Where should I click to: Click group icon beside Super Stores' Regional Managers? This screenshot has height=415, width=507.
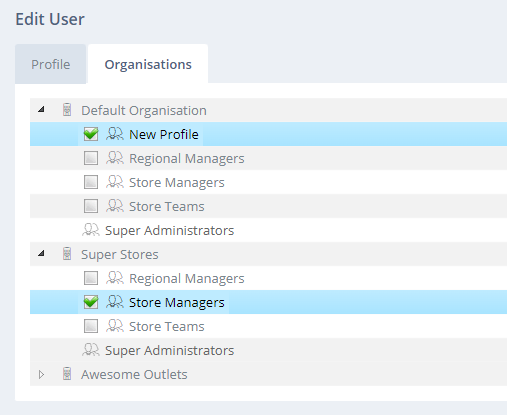115,278
